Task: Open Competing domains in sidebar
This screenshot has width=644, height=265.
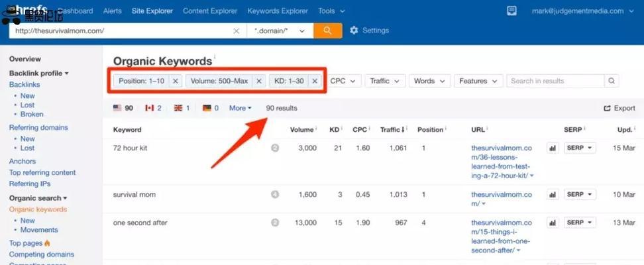Action: (42, 254)
